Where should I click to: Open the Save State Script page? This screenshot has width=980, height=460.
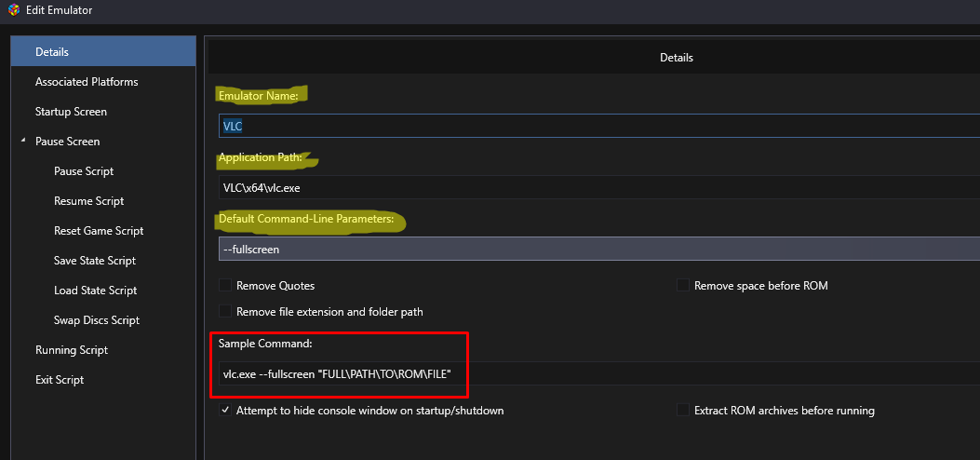(x=95, y=261)
